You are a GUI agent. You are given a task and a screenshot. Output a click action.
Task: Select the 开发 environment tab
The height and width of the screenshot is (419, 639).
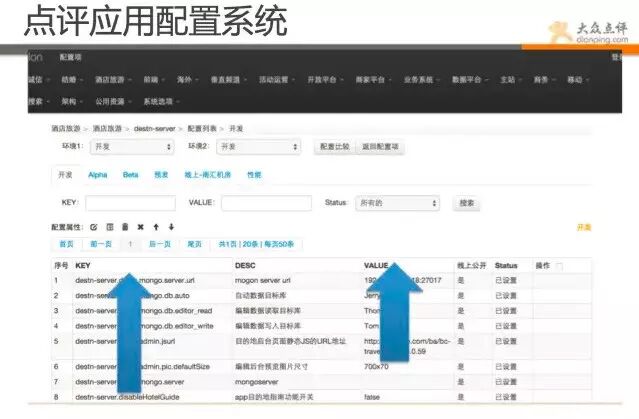(65, 175)
